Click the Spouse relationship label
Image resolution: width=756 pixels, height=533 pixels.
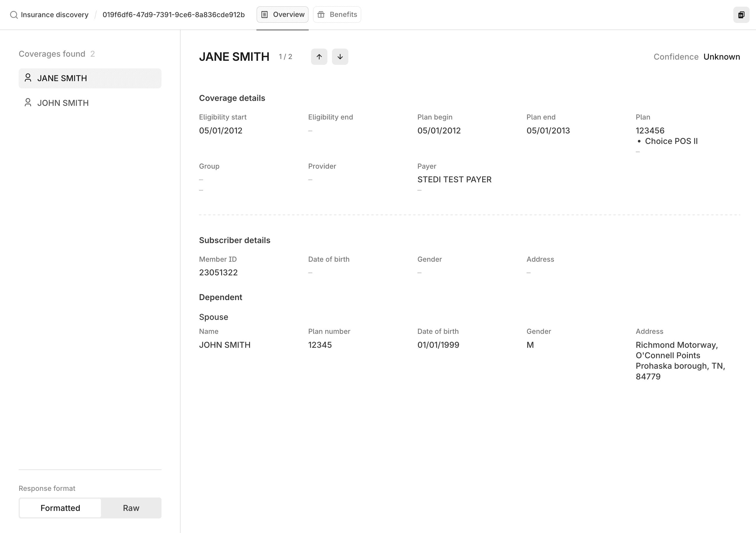213,317
